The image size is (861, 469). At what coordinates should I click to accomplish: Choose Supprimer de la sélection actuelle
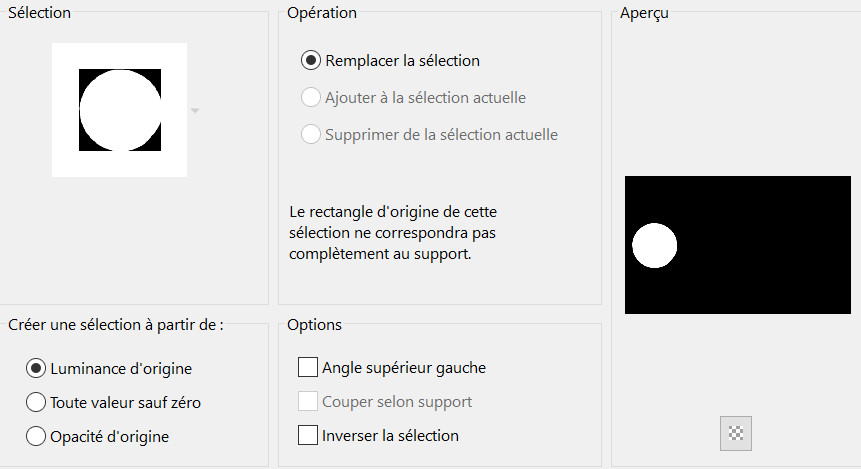[x=311, y=134]
